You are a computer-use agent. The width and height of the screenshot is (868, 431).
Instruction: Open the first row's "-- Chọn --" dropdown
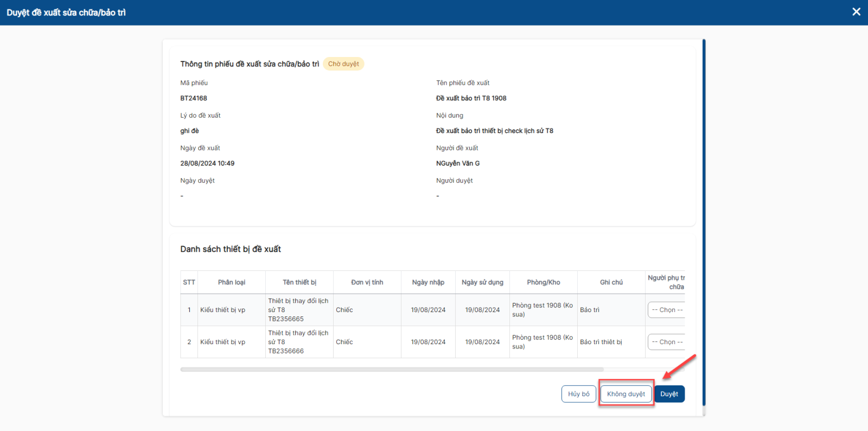667,310
